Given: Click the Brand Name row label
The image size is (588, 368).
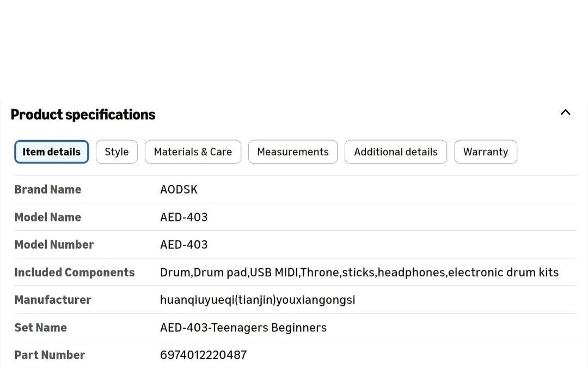Looking at the screenshot, I should click(x=47, y=190).
